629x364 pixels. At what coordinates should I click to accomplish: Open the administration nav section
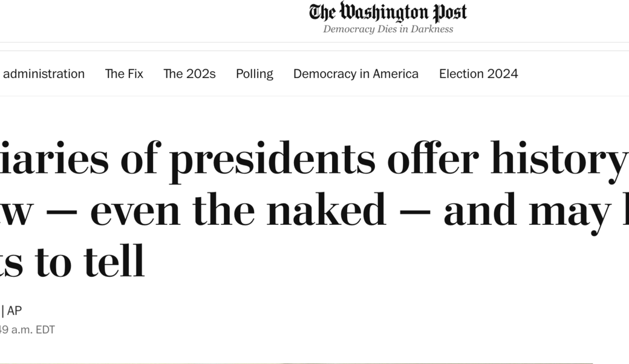click(44, 74)
